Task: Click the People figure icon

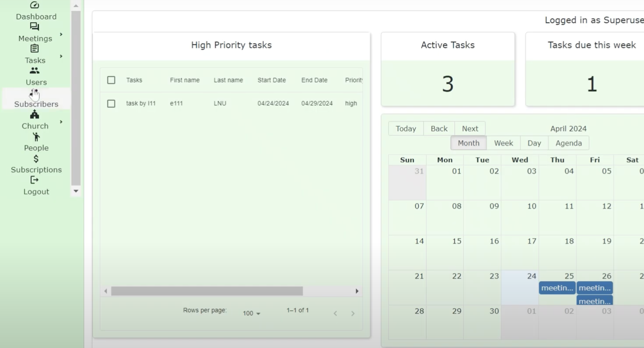Action: tap(36, 137)
